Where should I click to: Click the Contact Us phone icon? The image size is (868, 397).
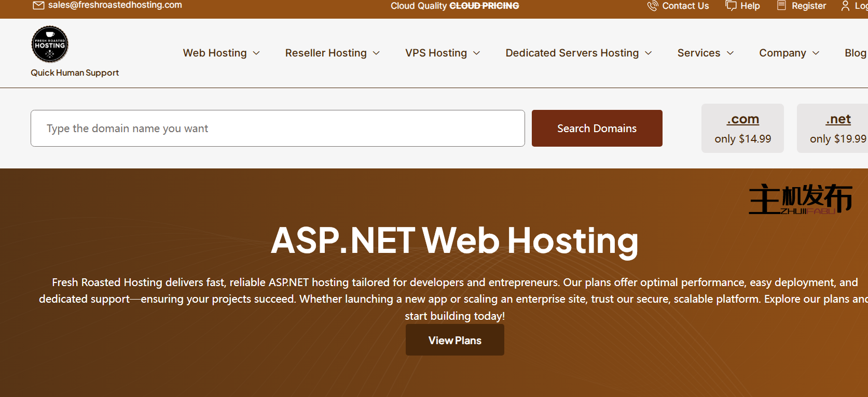coord(652,6)
